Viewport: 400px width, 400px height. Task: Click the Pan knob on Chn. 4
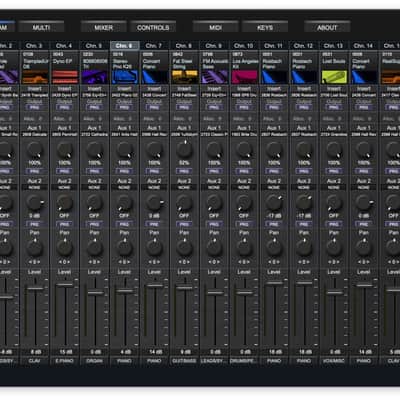(65, 248)
